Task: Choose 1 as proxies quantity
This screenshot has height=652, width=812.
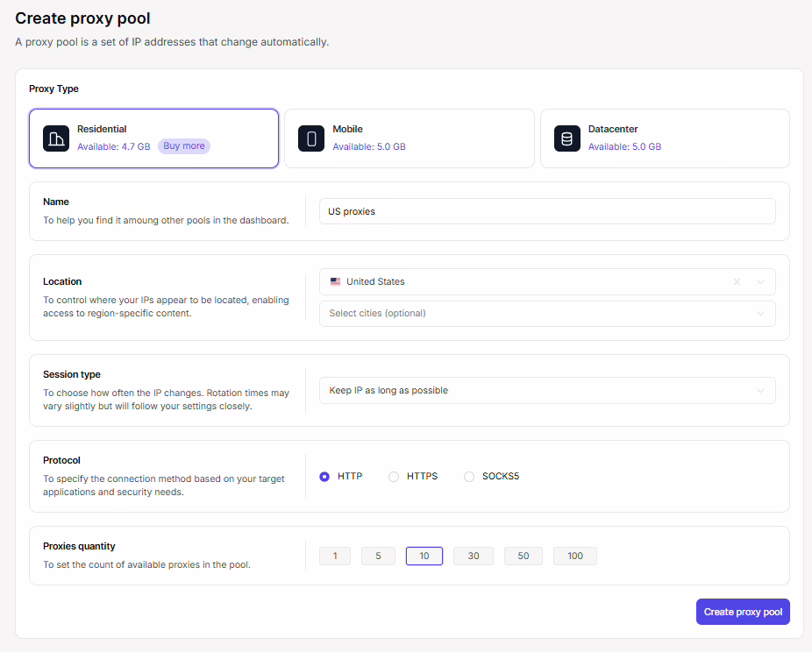Action: pyautogui.click(x=335, y=556)
